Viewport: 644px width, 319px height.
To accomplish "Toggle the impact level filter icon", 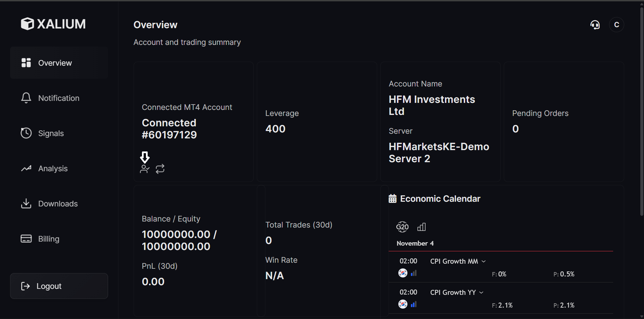I will point(422,227).
